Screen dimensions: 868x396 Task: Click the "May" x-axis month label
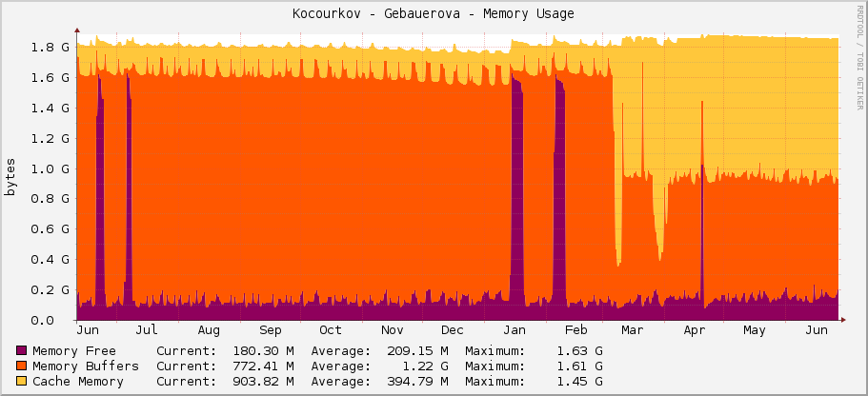[x=754, y=330]
